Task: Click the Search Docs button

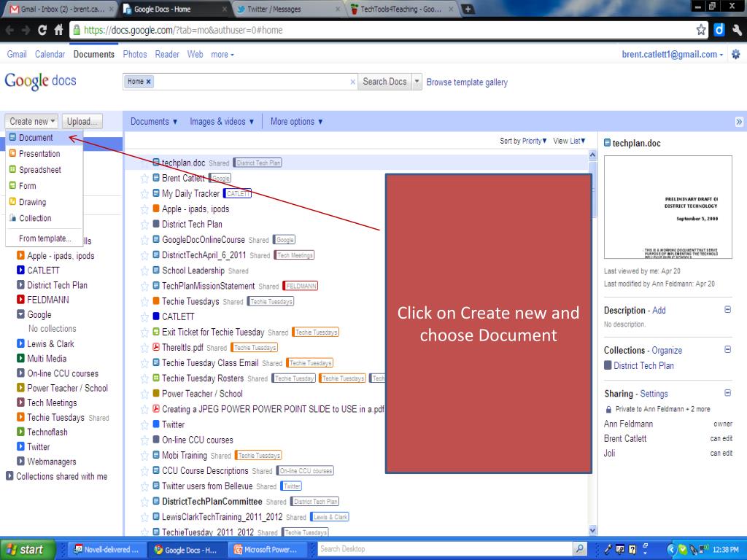Action: (384, 82)
